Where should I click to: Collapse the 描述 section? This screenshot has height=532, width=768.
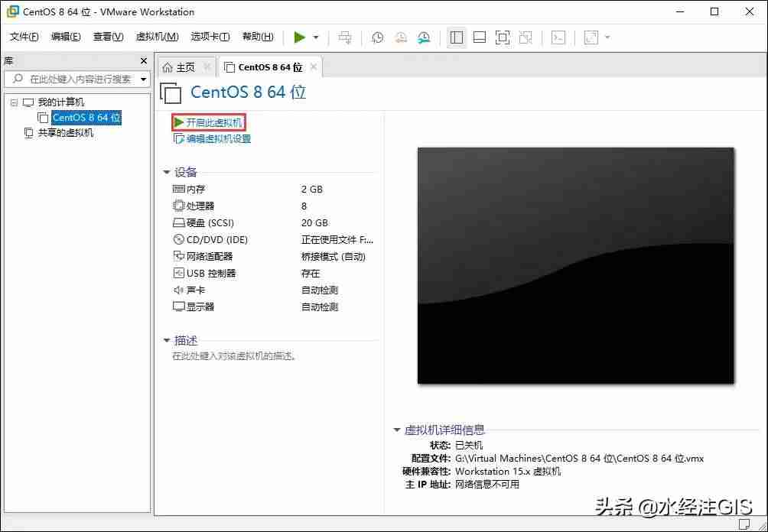tap(167, 341)
